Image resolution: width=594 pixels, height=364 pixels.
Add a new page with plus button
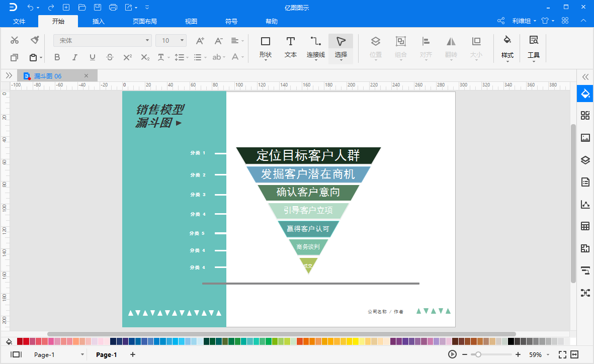(x=133, y=354)
